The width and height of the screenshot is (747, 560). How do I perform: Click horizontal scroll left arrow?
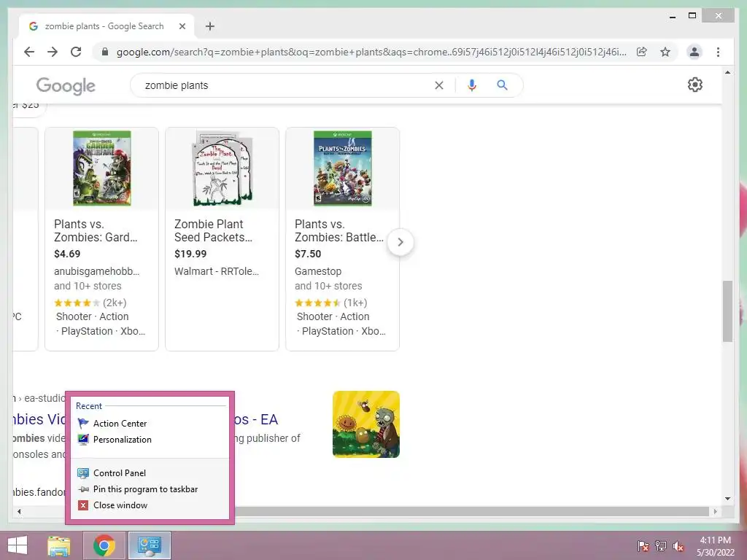19,511
